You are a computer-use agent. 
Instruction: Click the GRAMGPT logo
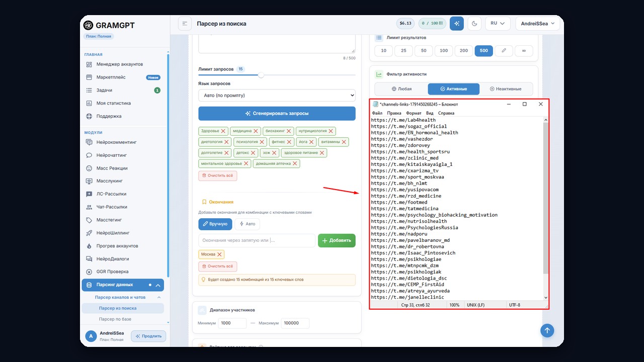[109, 25]
